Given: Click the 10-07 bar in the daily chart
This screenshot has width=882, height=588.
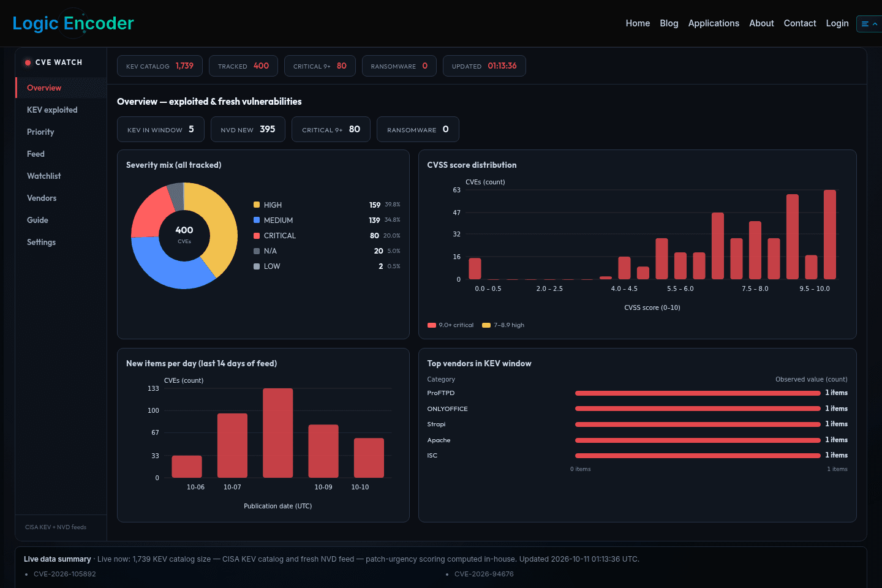Looking at the screenshot, I should (232, 445).
